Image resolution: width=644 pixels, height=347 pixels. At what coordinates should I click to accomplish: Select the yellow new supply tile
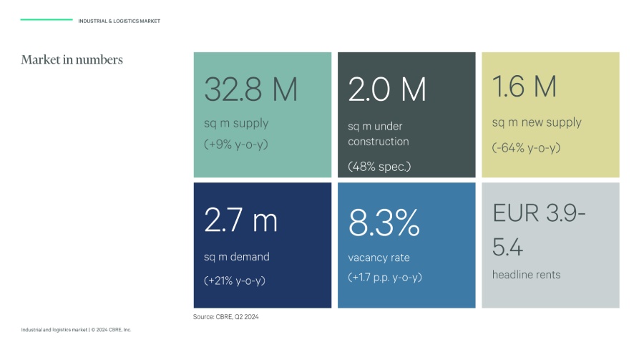(550, 114)
